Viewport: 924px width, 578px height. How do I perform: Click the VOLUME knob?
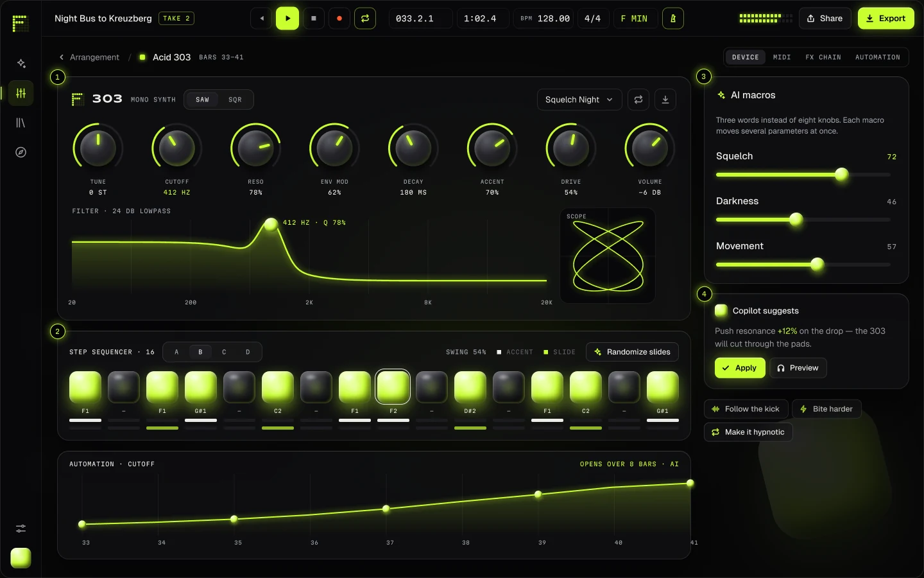pos(650,148)
